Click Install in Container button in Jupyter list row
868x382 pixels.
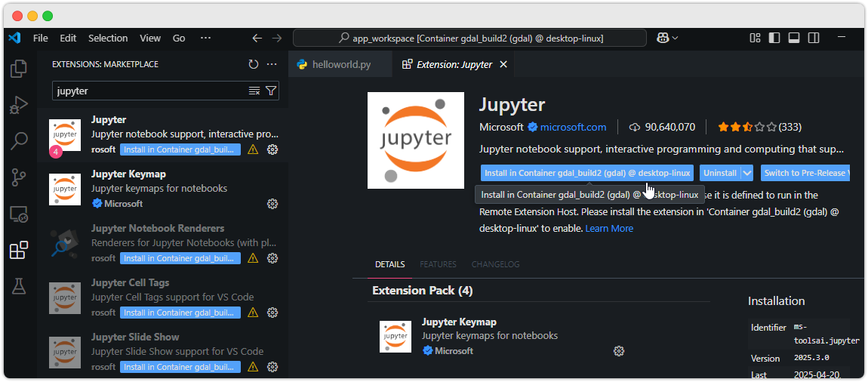(x=180, y=149)
